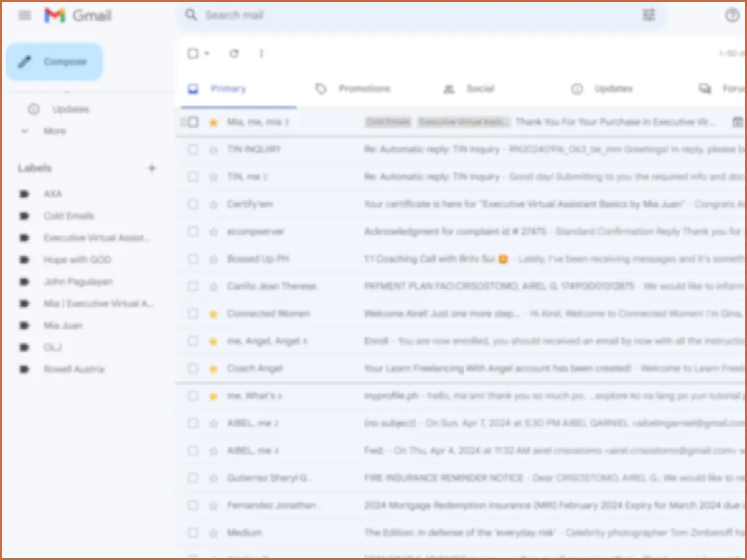The width and height of the screenshot is (747, 560).
Task: Open the main menu hamburger icon
Action: click(25, 16)
